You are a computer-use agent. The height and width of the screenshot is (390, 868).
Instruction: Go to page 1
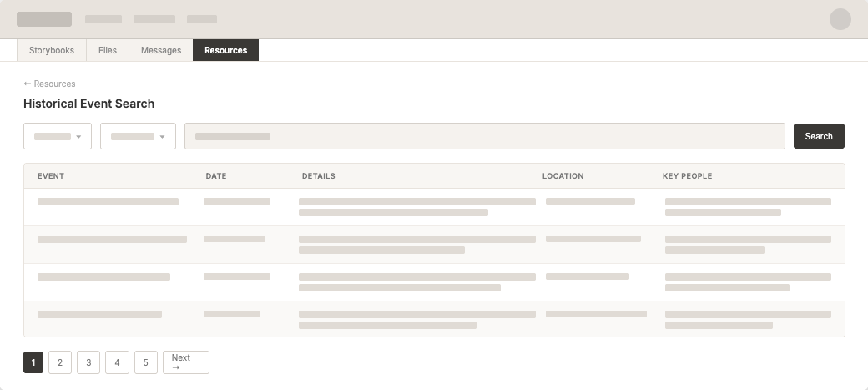[x=33, y=362]
